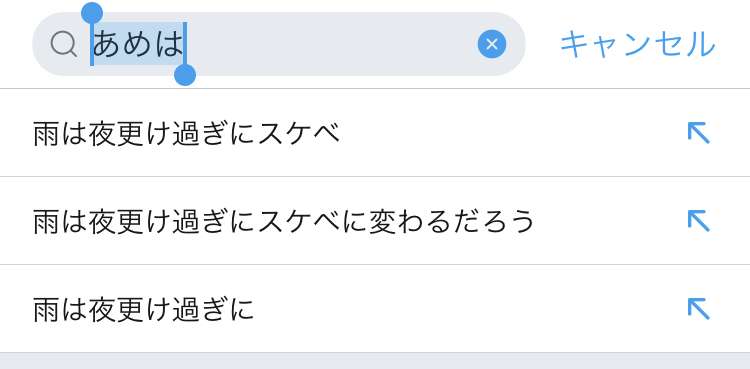Viewport: 750px width, 369px height.
Task: Click the character あ in the search field
Action: 107,44
